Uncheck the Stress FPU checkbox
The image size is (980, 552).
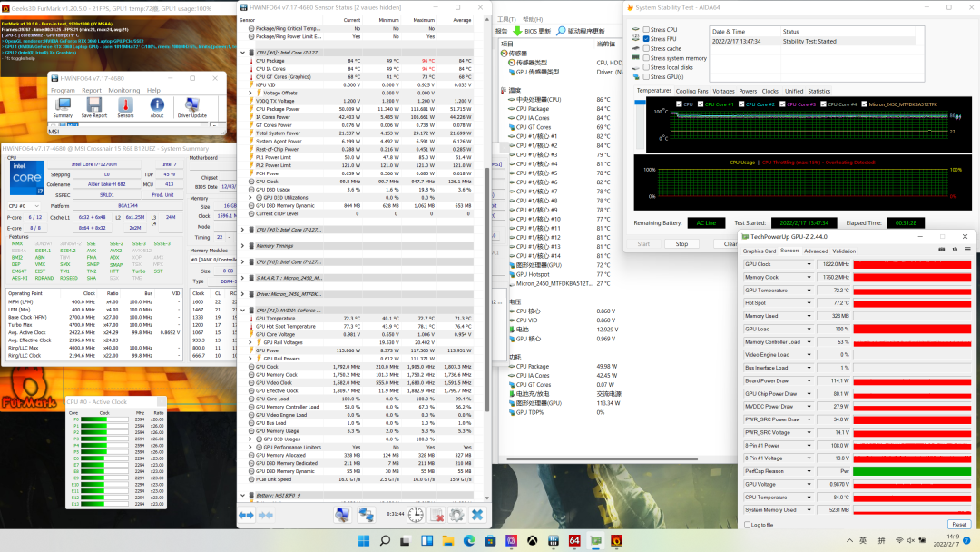(646, 39)
